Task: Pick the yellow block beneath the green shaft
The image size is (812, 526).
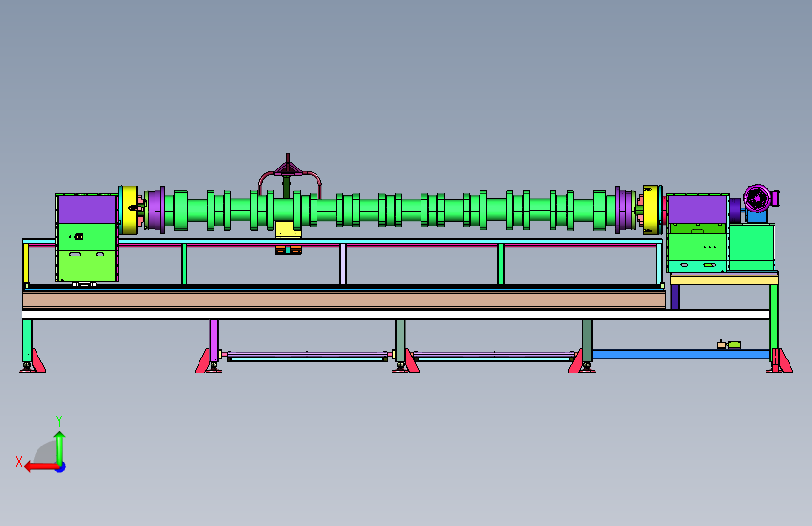Action: (288, 229)
